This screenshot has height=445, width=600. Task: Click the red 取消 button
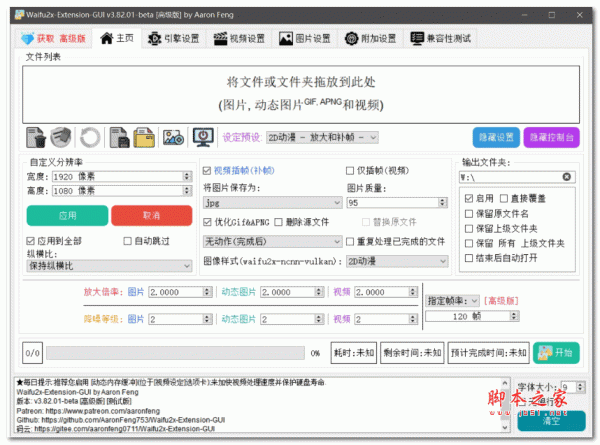tap(152, 215)
